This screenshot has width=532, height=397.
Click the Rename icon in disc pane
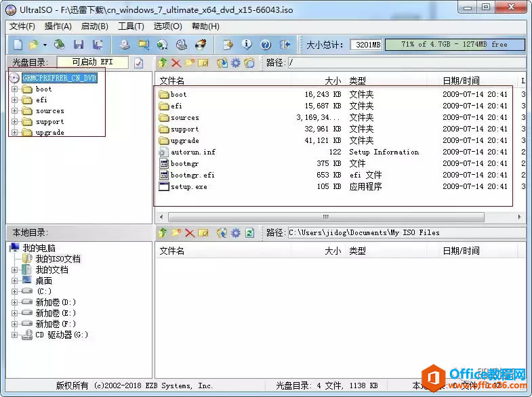coord(203,63)
